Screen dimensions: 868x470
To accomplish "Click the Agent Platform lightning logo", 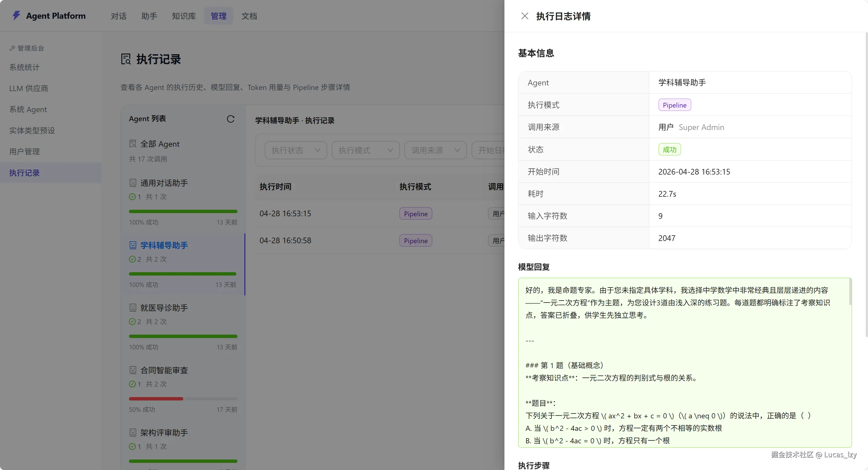I will 16,16.
